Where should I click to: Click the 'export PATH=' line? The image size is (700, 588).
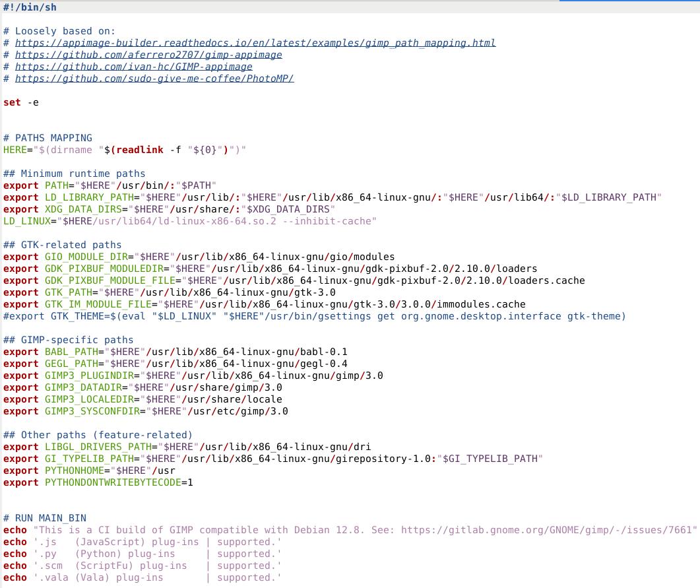(x=110, y=185)
